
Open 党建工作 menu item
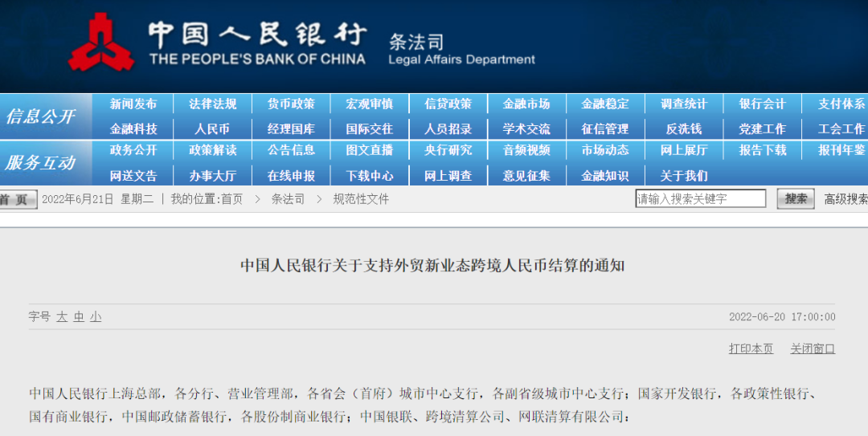point(763,129)
